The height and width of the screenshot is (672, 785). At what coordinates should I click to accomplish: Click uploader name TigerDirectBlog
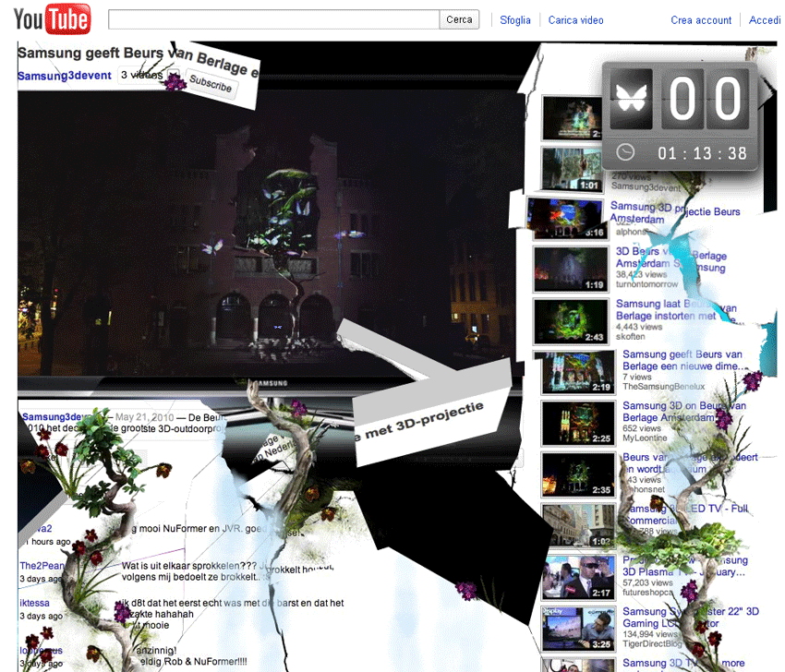tap(652, 643)
